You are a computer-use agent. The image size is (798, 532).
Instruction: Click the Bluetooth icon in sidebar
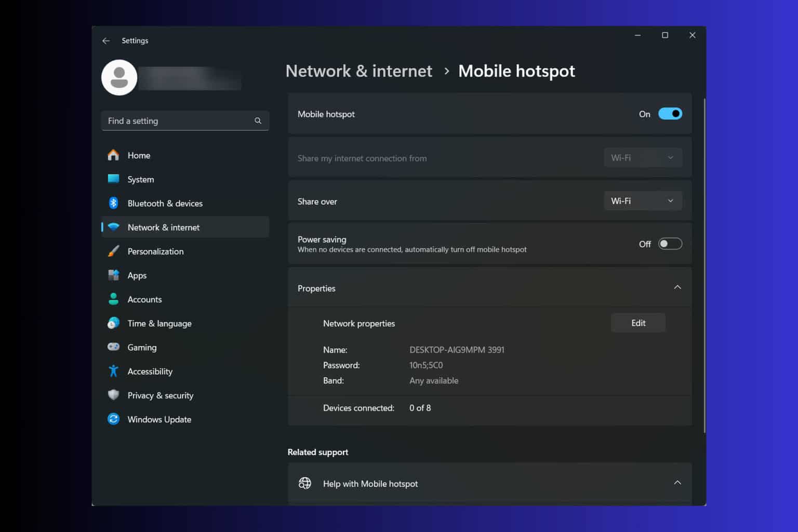(x=113, y=203)
